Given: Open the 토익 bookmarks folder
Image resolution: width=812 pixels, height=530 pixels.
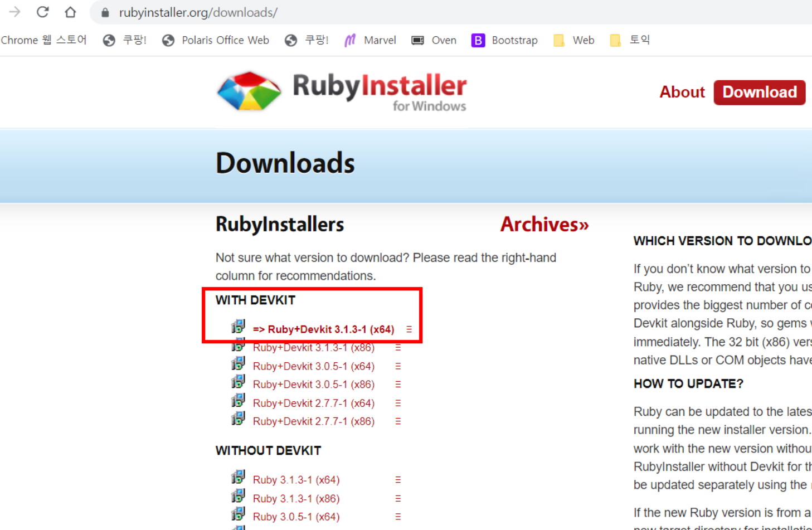Looking at the screenshot, I should 630,40.
